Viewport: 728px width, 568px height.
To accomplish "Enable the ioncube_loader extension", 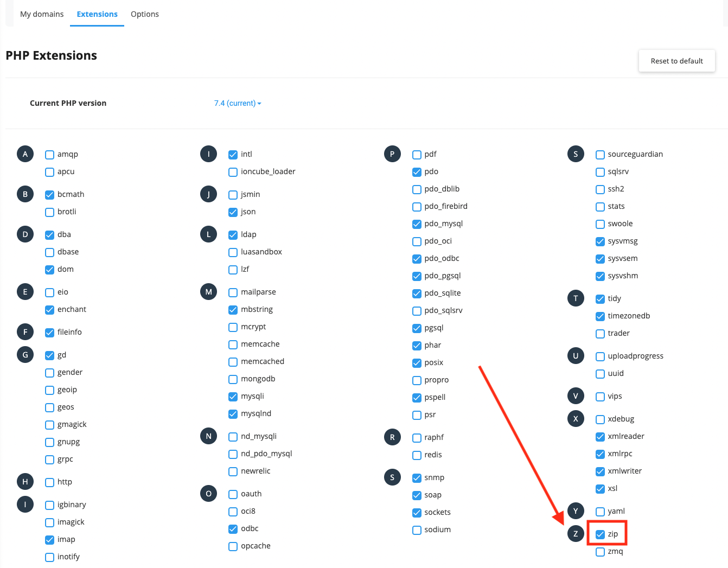I will [233, 171].
